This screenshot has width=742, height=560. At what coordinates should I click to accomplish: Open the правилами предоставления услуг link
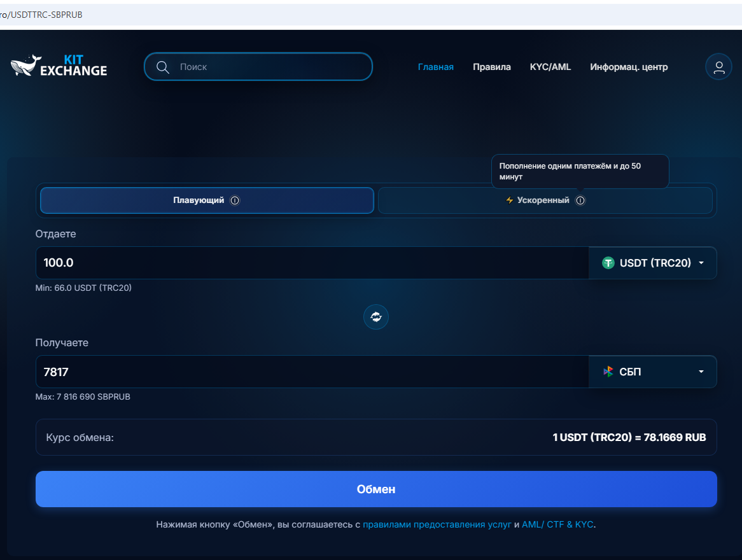437,525
